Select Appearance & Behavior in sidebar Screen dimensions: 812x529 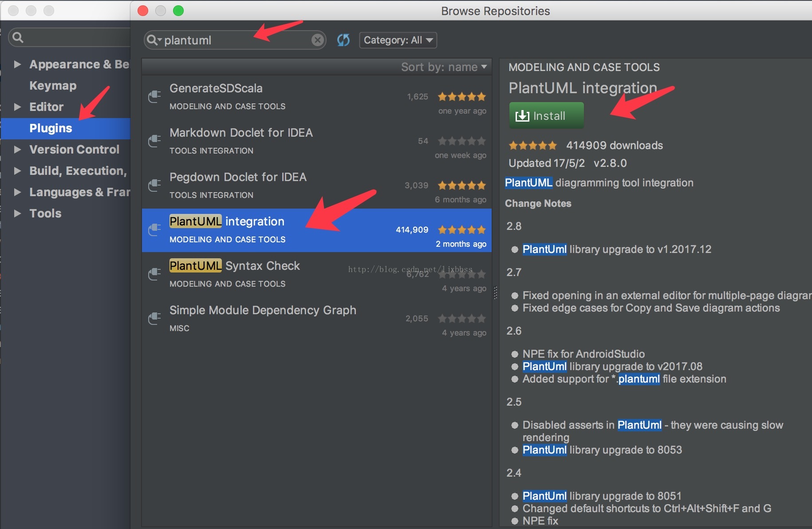coord(79,64)
